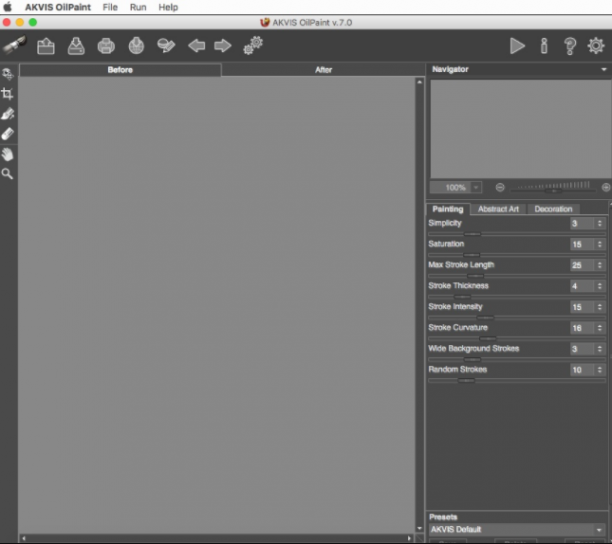Viewport: 612px width, 544px height.
Task: Click the Publish globe toolbar icon
Action: pos(136,46)
